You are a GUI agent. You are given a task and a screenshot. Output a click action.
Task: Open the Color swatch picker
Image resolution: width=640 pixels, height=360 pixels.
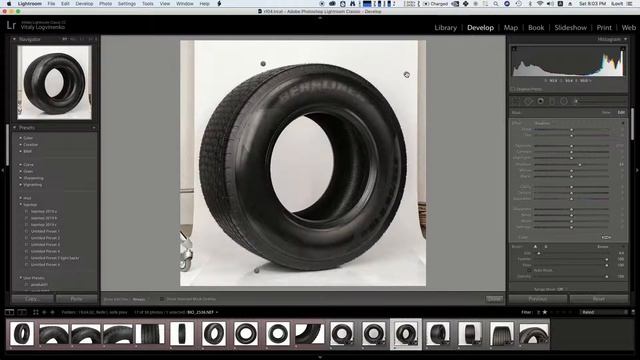point(606,237)
